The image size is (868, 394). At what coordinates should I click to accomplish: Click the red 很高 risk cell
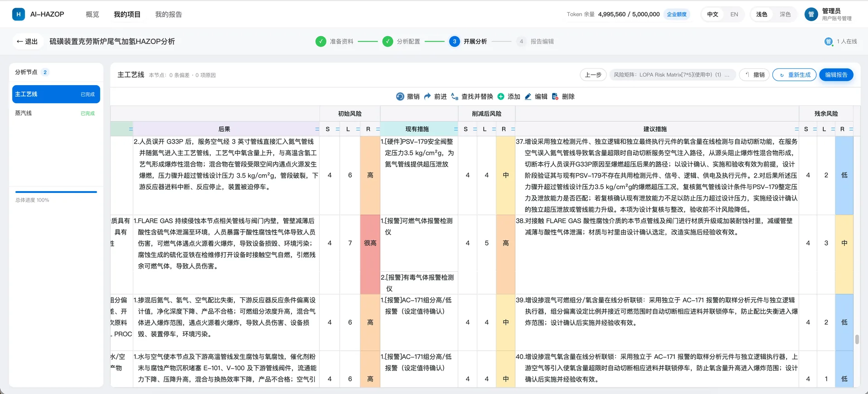coord(370,255)
